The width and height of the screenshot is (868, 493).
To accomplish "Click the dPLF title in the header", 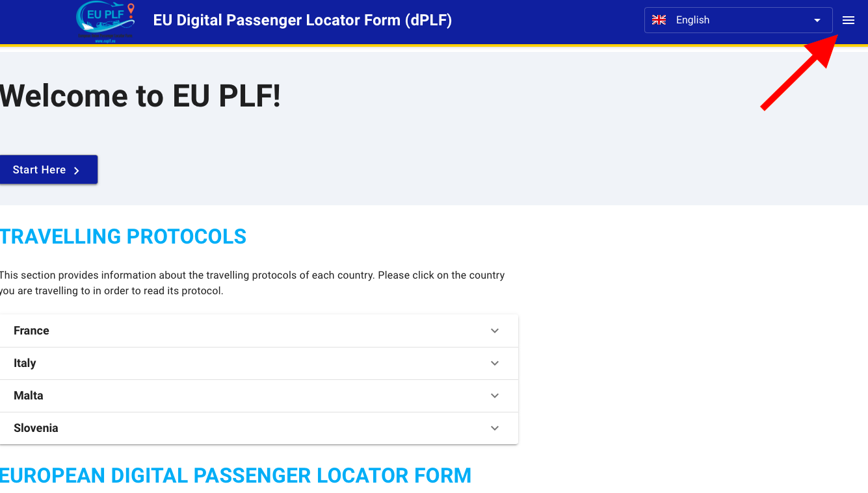I will (x=302, y=20).
